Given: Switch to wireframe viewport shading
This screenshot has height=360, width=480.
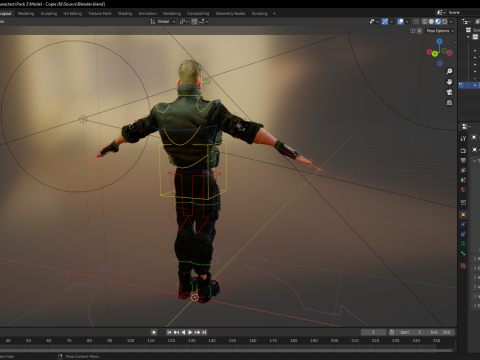Looking at the screenshot, I should 425,21.
